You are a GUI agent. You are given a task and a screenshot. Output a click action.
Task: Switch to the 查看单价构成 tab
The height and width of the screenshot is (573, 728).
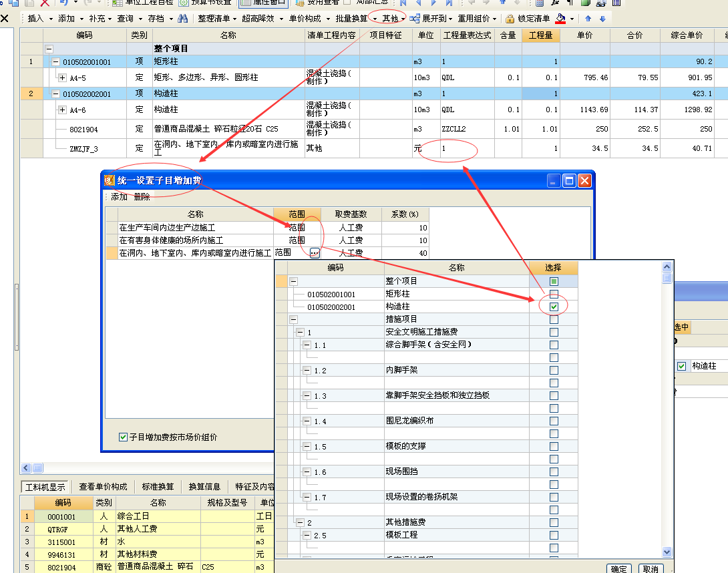point(103,487)
